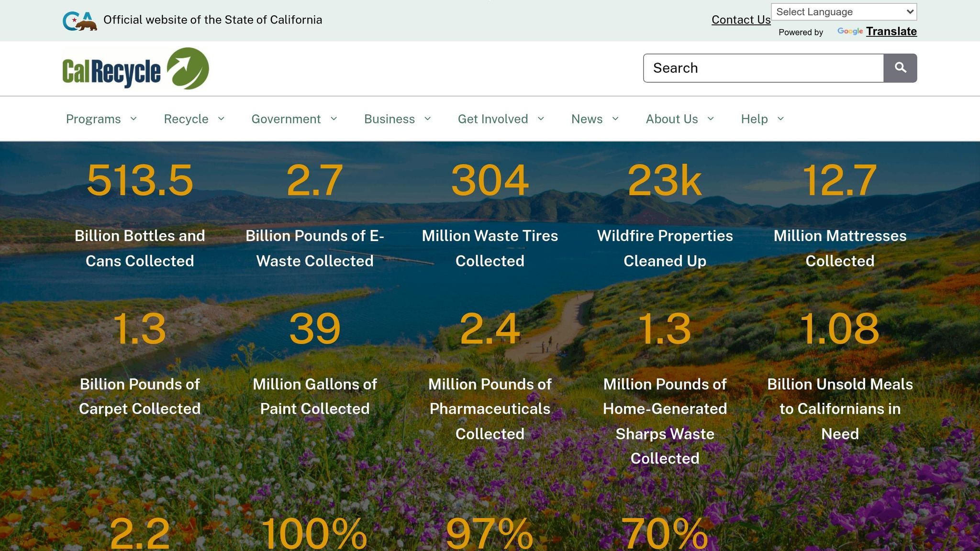Click "Billion Unsold Meals to Californians" label
The image size is (980, 551).
(840, 397)
